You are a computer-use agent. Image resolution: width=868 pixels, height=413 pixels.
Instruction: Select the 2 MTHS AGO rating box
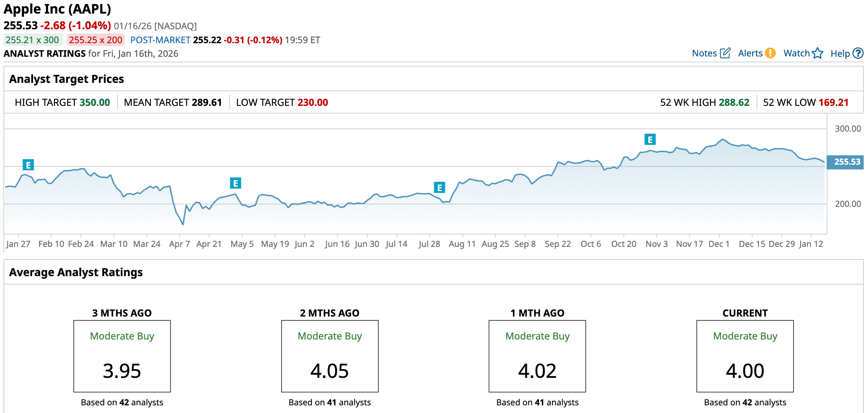click(x=330, y=356)
